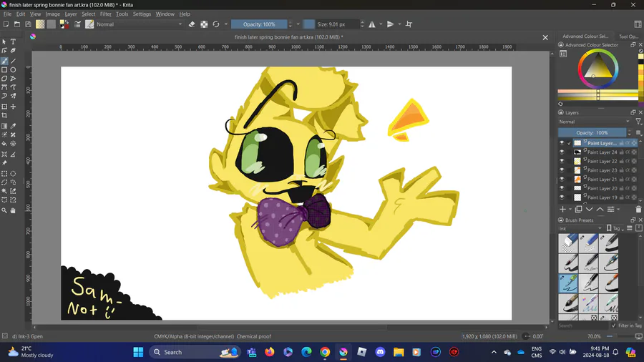Expand the add layer dropdown arrow

coord(570,210)
